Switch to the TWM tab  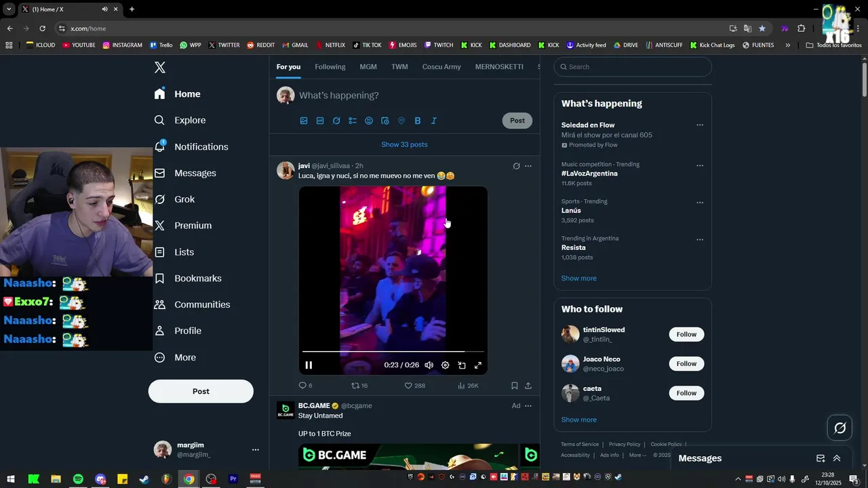(x=399, y=66)
